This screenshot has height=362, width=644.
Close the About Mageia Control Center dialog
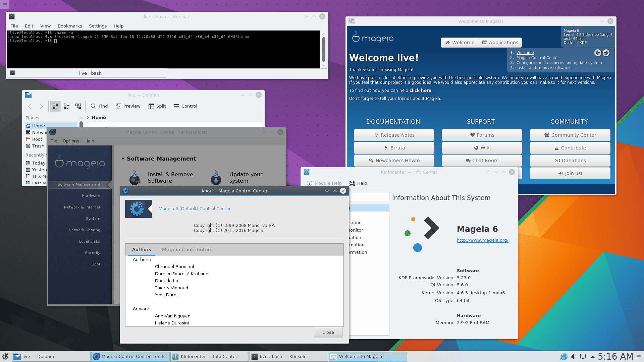pos(328,333)
